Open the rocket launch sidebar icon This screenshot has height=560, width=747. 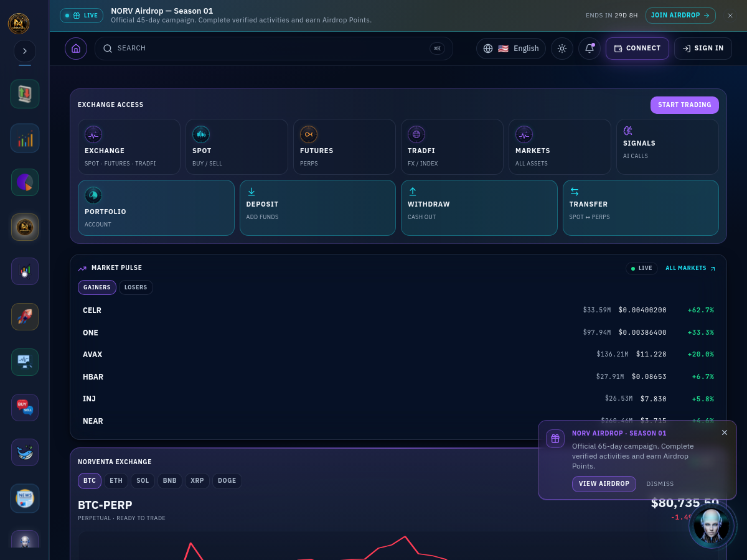25,317
